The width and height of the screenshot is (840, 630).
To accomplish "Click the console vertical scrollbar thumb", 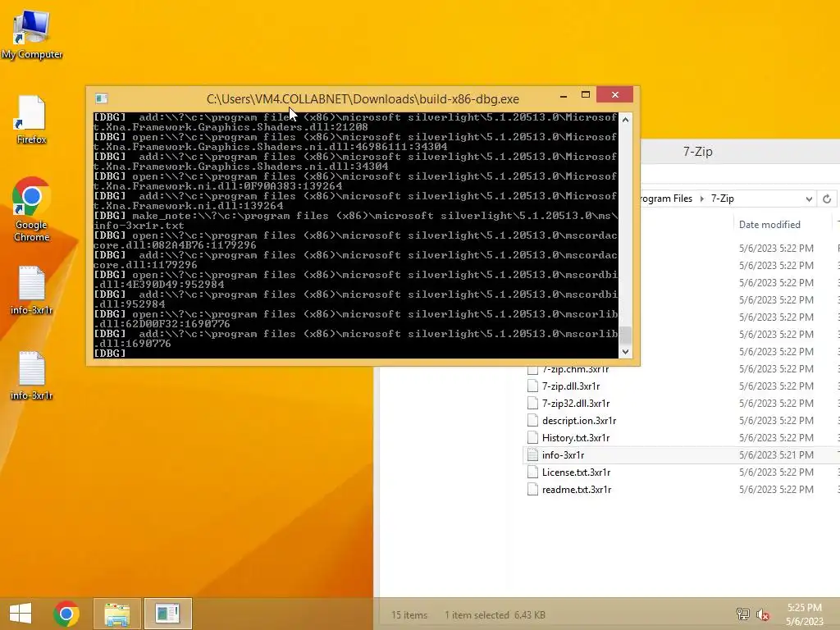I will tap(625, 335).
